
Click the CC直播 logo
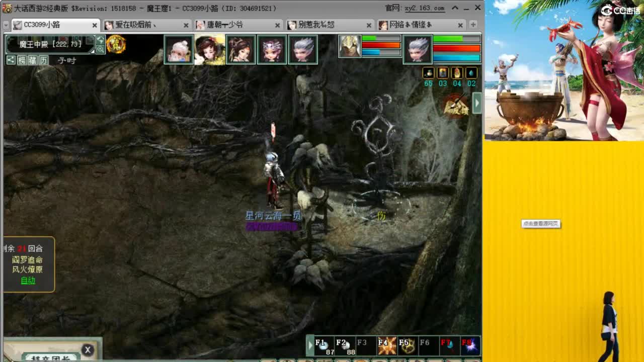pos(620,10)
